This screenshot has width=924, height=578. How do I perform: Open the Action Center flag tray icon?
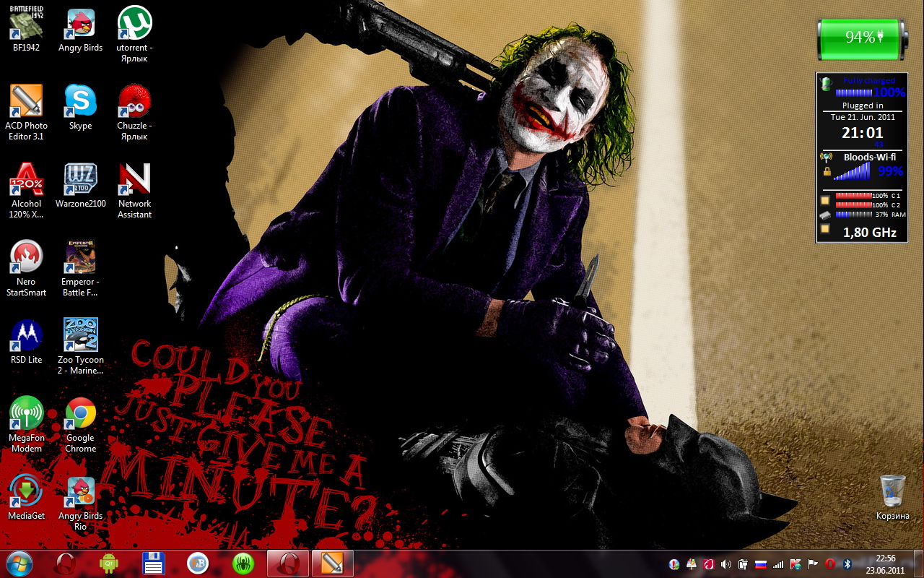coord(813,564)
